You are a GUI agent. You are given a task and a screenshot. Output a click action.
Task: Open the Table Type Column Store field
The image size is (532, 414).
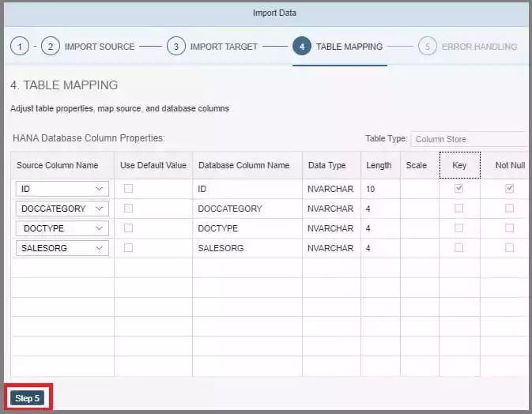[470, 139]
